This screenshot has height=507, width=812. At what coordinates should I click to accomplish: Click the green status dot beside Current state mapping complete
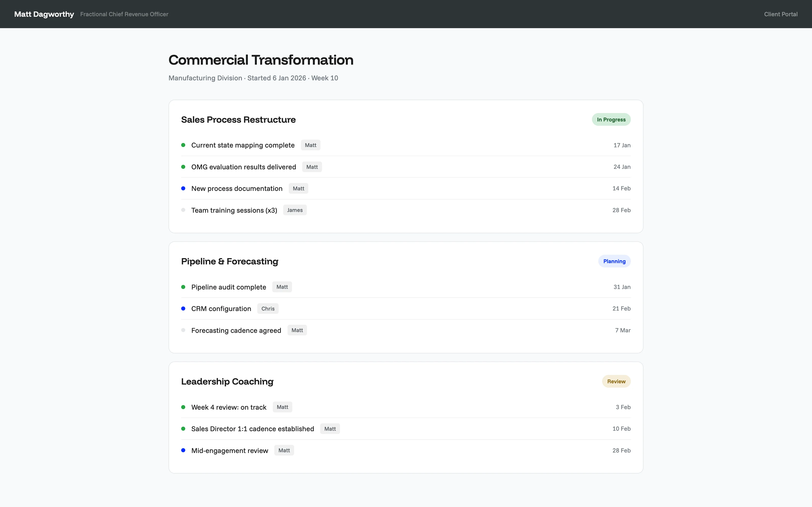pyautogui.click(x=183, y=145)
